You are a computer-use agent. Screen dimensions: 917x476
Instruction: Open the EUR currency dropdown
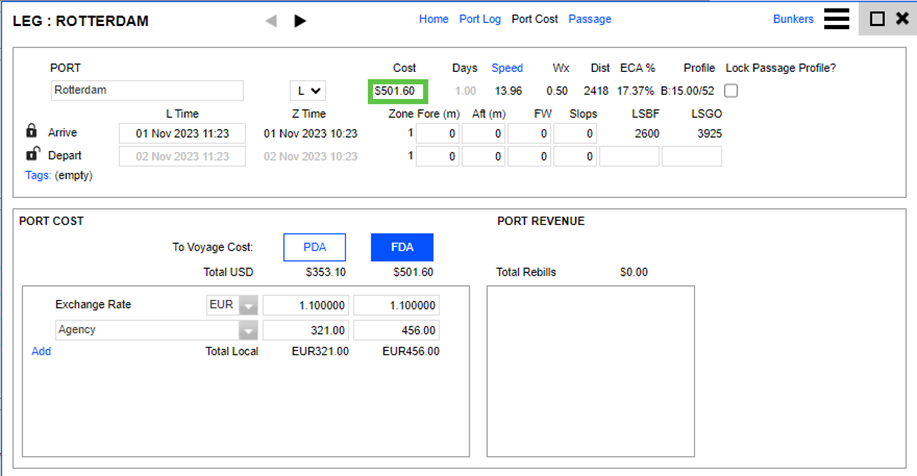click(x=246, y=305)
